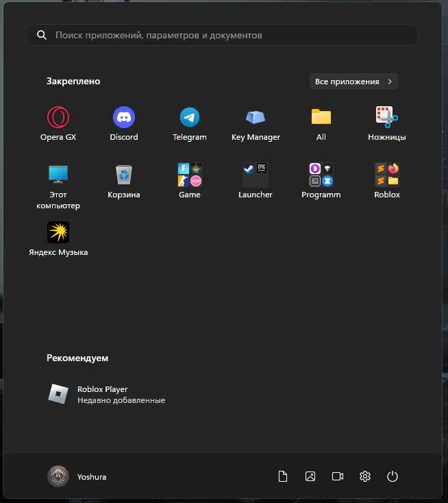Open the Programm folder group
Screen dimensions: 448x503
321,181
